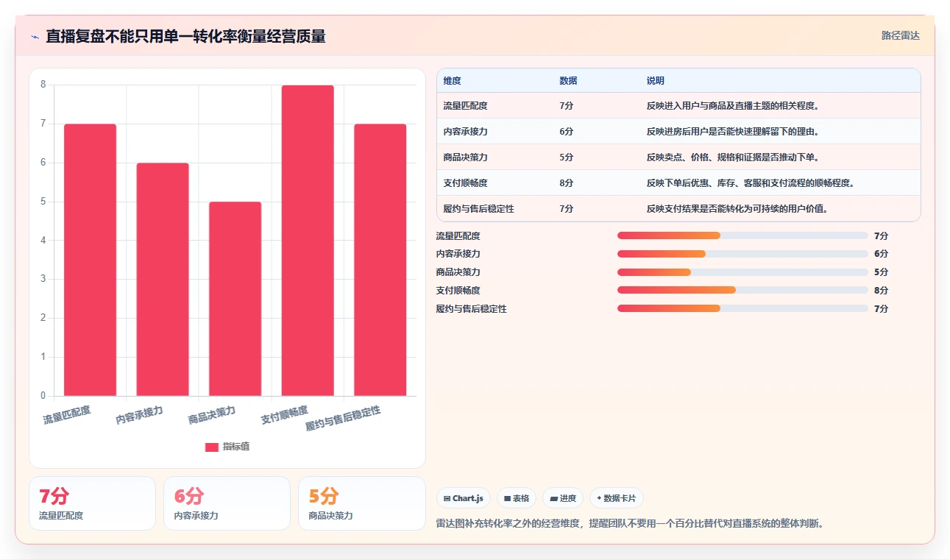Click the 流量匹配度 label on the chart x-axis
The width and height of the screenshot is (950, 560).
[x=67, y=415]
